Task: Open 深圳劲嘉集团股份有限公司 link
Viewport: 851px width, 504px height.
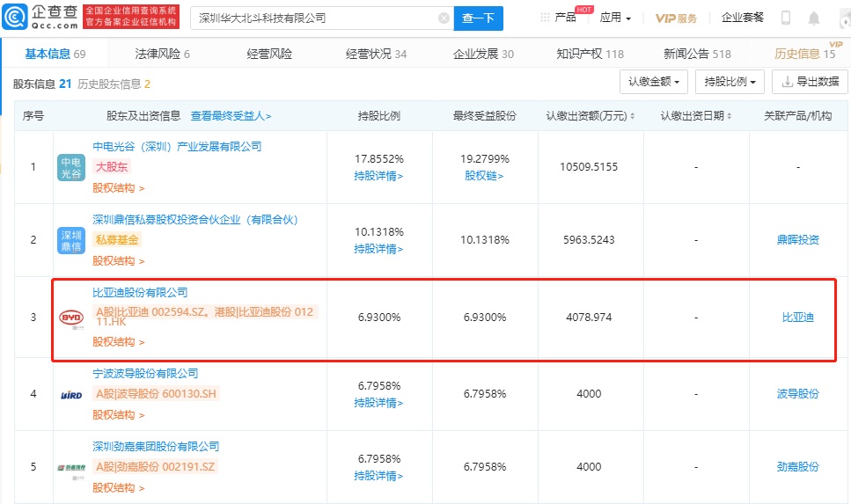Action: pyautogui.click(x=156, y=447)
